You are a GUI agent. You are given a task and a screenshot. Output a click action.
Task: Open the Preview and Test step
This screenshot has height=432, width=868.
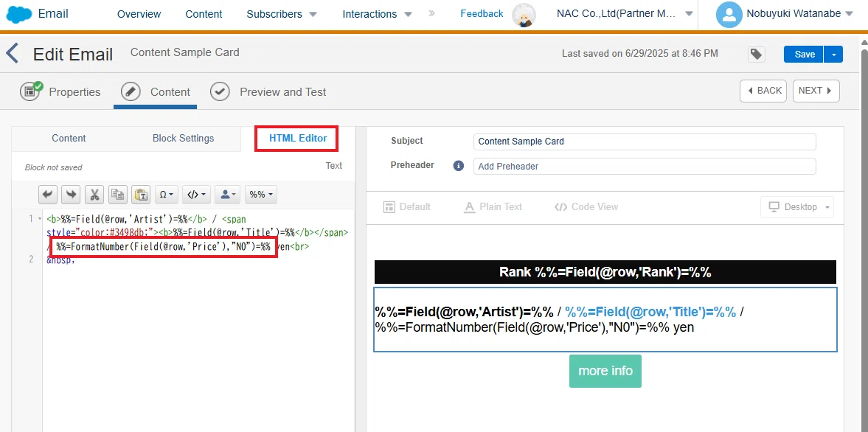point(268,92)
